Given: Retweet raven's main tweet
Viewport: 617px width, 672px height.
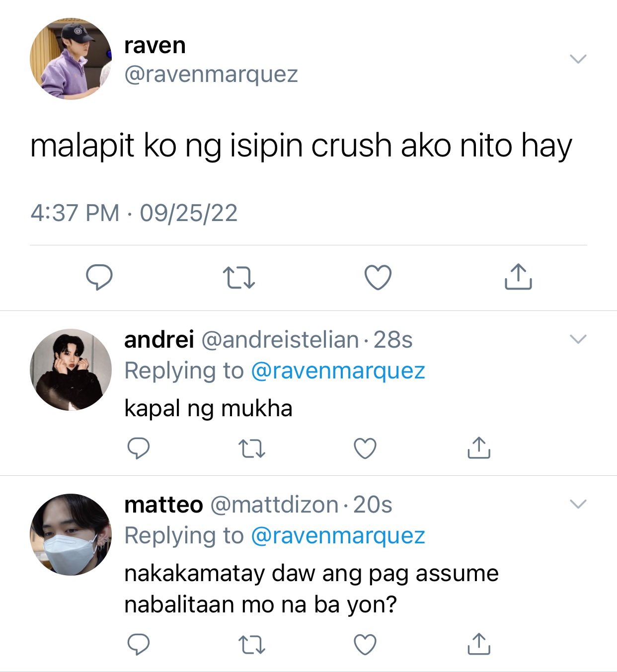Looking at the screenshot, I should tap(238, 278).
